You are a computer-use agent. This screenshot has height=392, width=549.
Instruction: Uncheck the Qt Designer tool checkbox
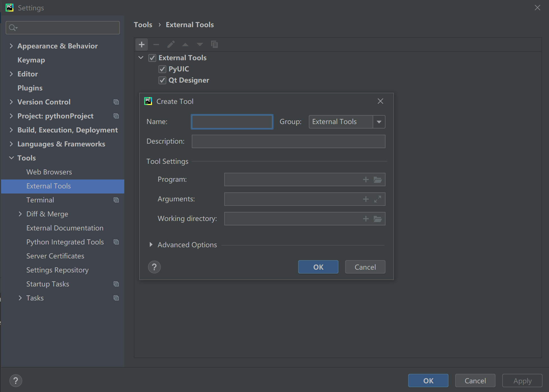tap(162, 80)
